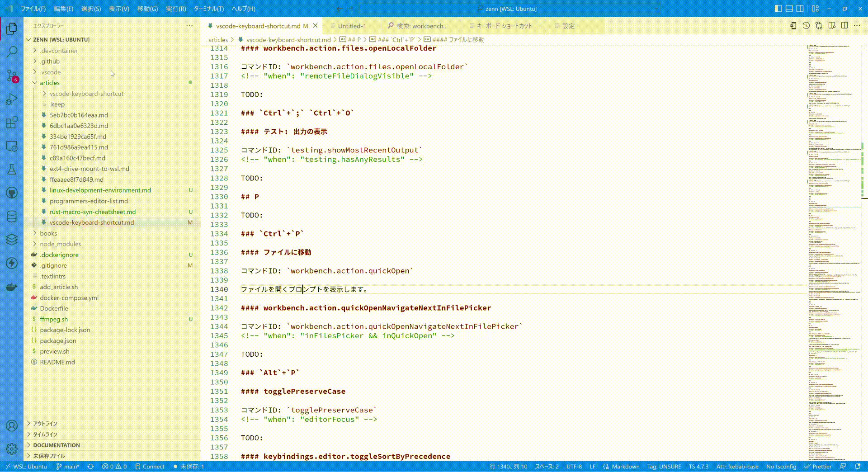This screenshot has height=472, width=868.
Task: Open Explorer views and more actions ellipsis
Action: 189,26
